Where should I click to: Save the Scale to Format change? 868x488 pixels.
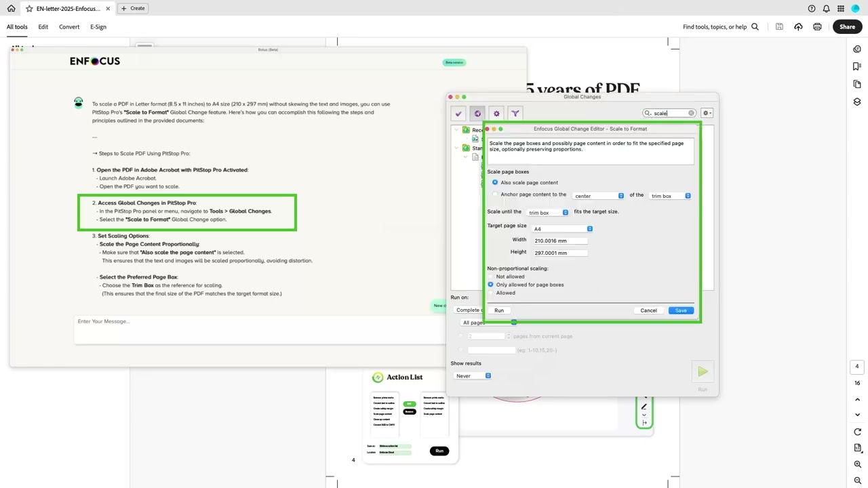point(681,310)
